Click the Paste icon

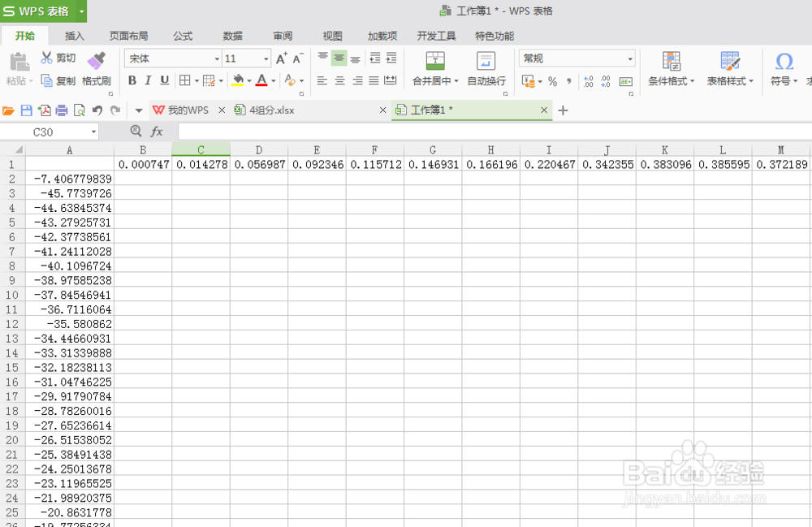click(19, 63)
